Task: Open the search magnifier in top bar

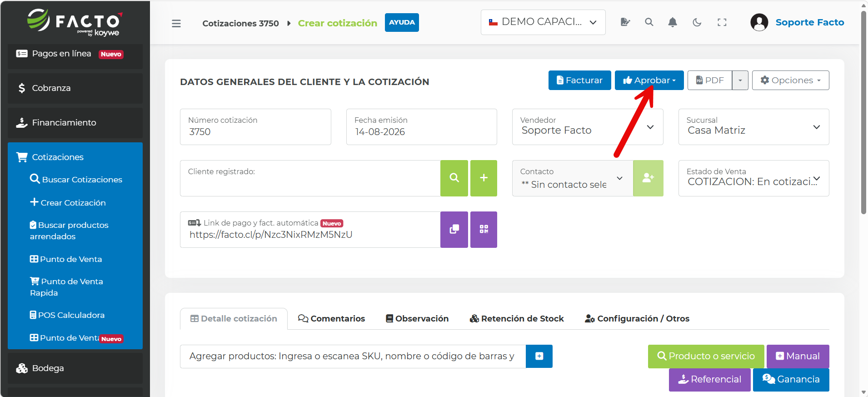Action: pos(649,22)
